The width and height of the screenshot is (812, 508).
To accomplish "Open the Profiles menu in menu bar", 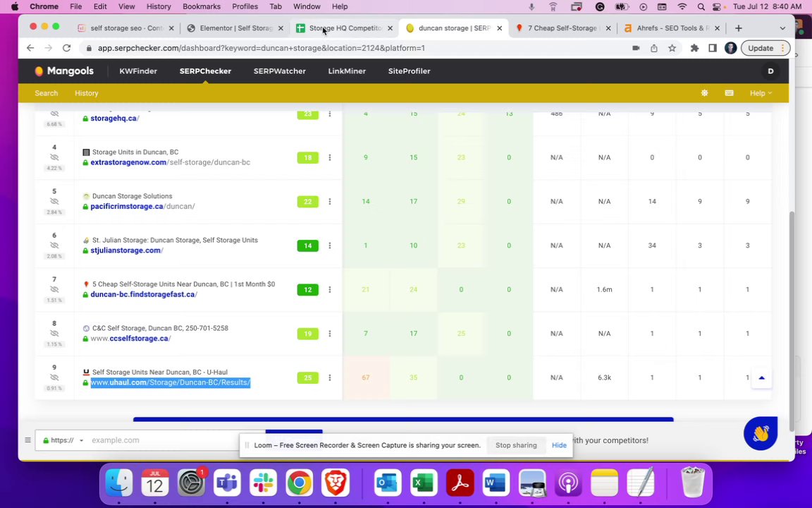I will pos(245,7).
